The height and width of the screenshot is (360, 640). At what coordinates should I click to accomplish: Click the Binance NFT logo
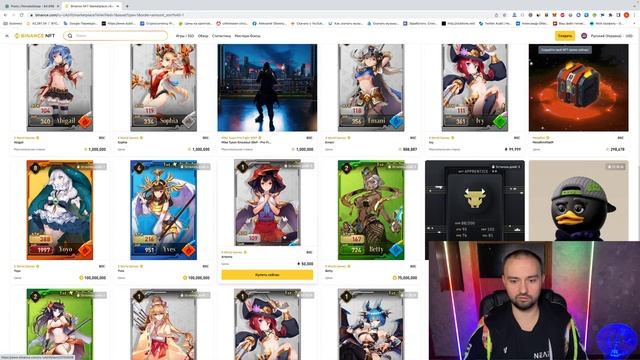34,36
